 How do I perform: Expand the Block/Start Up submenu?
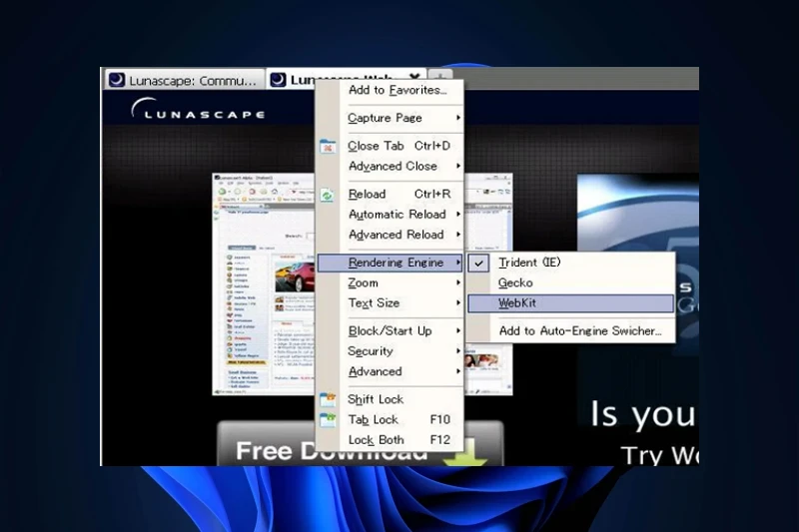(391, 331)
